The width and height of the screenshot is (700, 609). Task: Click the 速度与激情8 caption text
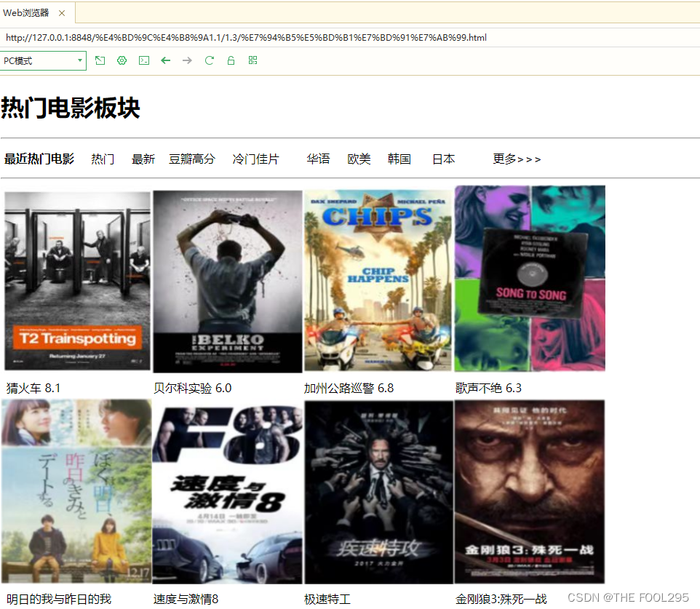click(186, 600)
